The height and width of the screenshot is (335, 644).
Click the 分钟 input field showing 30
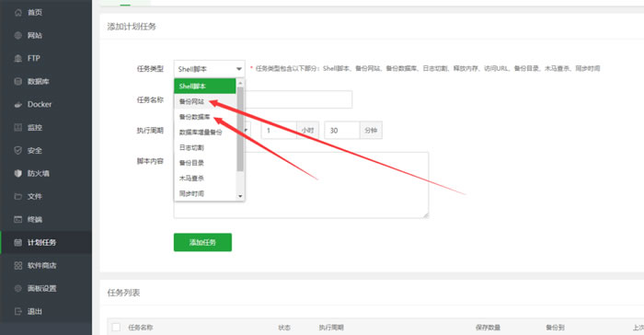coord(341,131)
